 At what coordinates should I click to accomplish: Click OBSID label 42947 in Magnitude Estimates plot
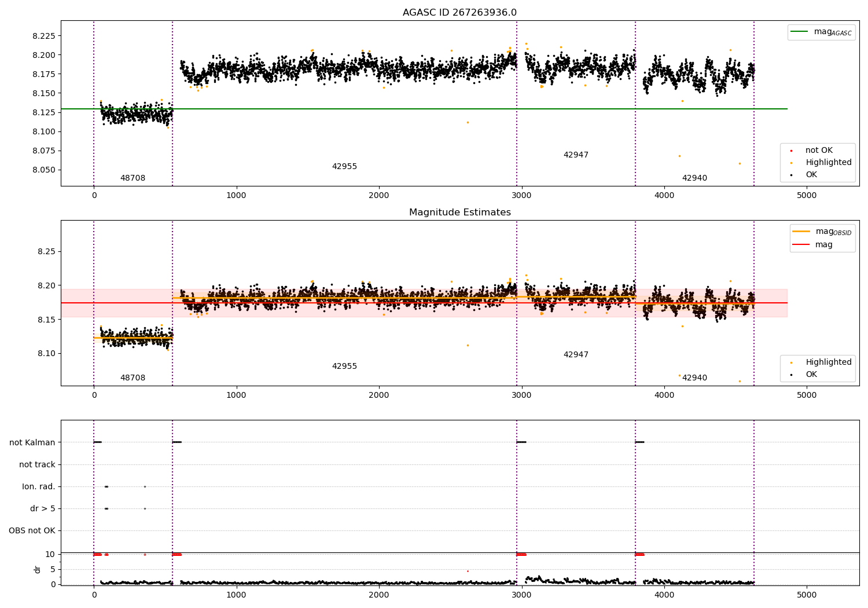(576, 355)
